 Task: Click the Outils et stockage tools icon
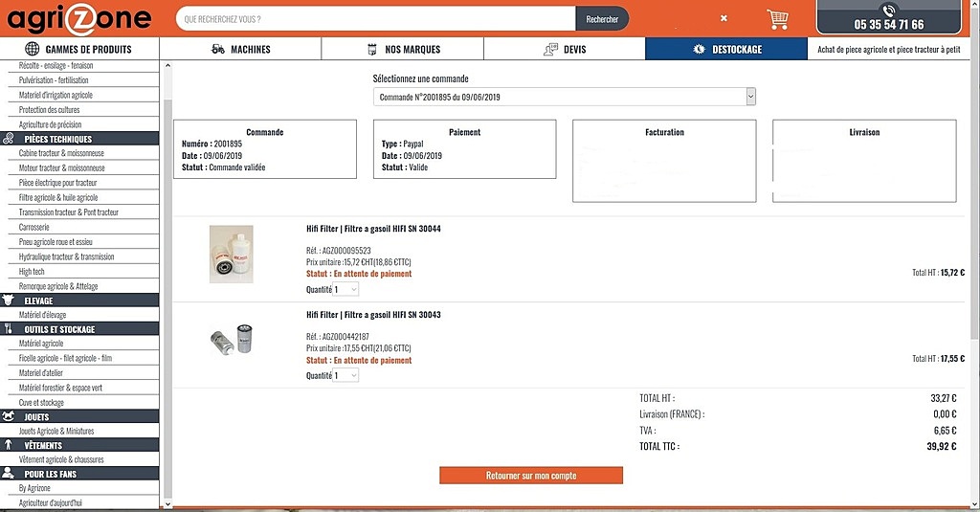[x=8, y=329]
